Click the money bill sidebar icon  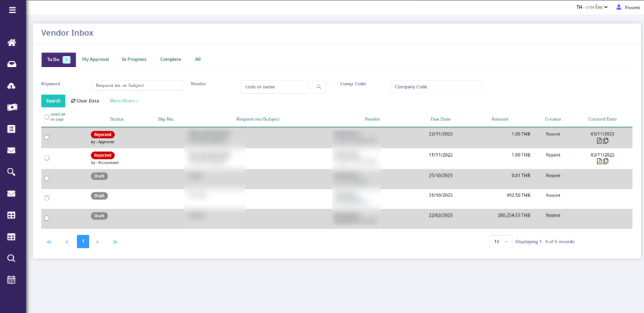pyautogui.click(x=12, y=108)
